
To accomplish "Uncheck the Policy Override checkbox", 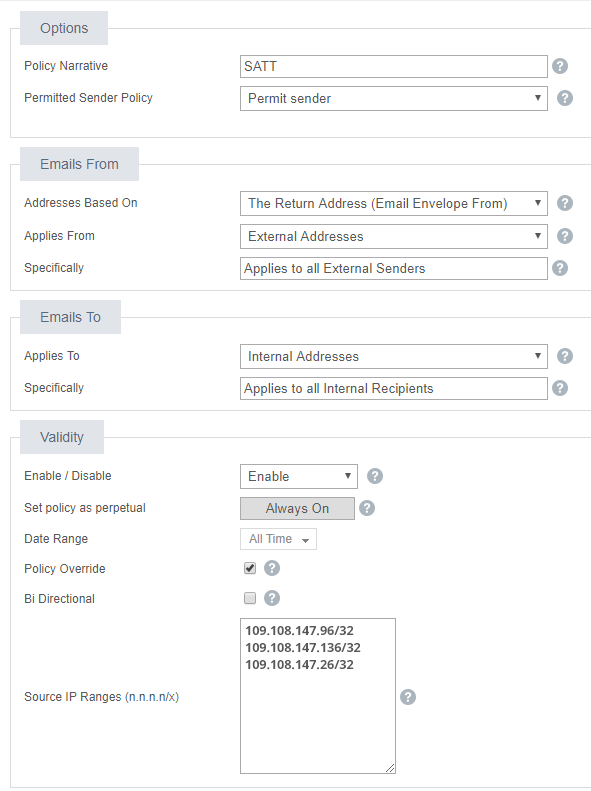I will click(x=250, y=568).
